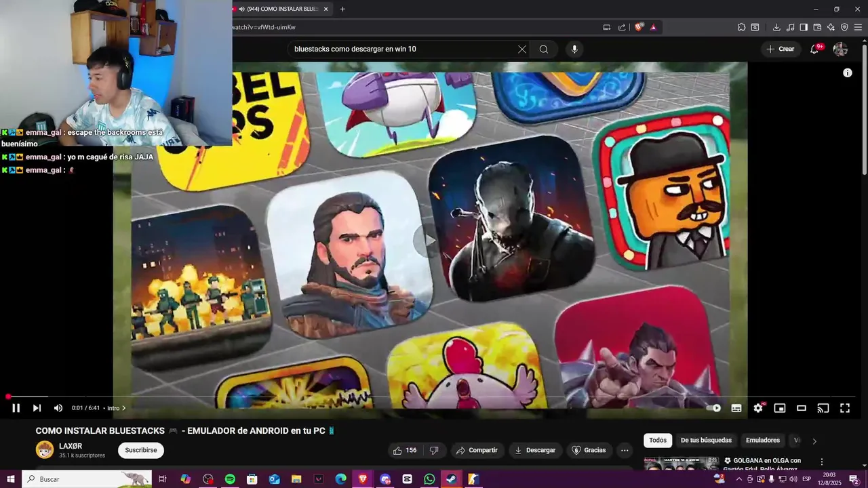Pause the video playback

16,408
